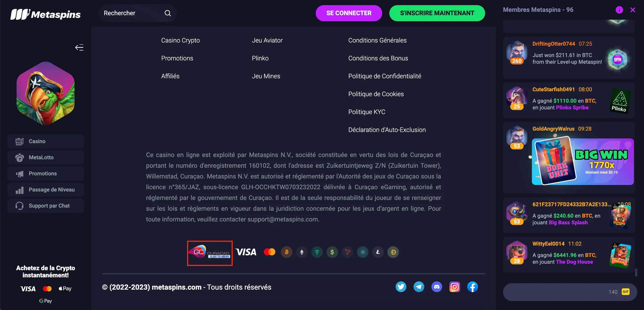Click the Plinko game thumbnail
Screen dimensions: 644x310
(x=620, y=101)
